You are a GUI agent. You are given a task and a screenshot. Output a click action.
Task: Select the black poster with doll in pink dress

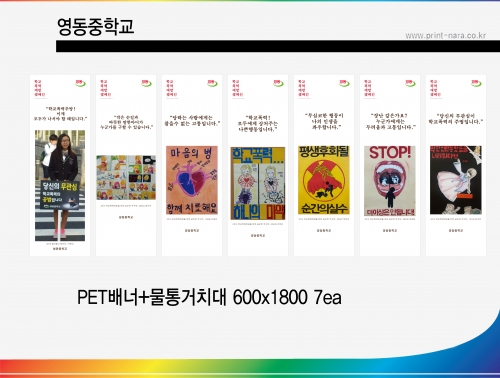[x=456, y=180]
